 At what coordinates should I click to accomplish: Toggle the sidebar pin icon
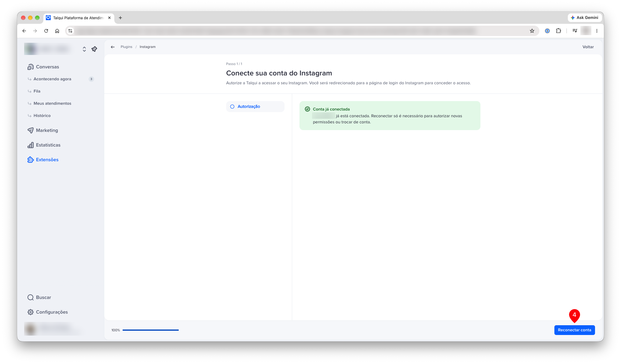coord(94,49)
